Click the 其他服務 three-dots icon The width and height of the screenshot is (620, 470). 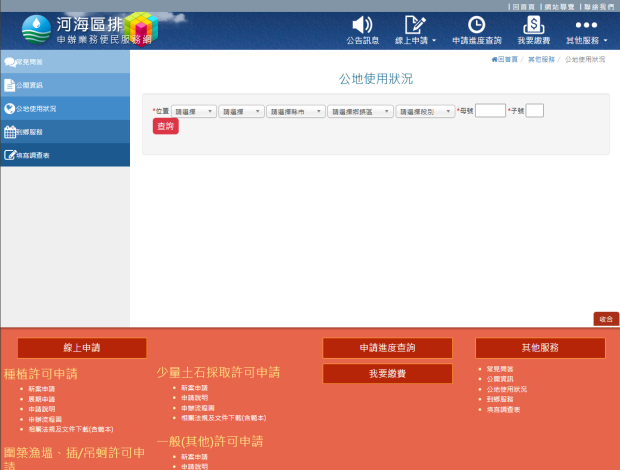click(x=586, y=25)
